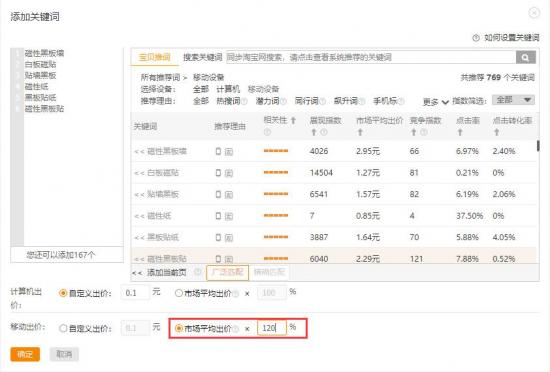Select 自定义出价 radio for 移动出价
550x372 pixels.
[x=63, y=329]
